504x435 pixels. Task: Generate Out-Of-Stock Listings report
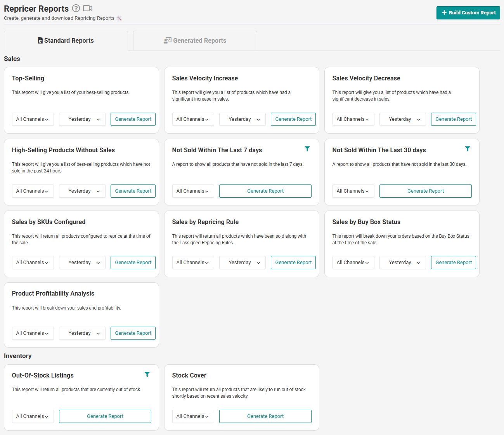(x=105, y=416)
